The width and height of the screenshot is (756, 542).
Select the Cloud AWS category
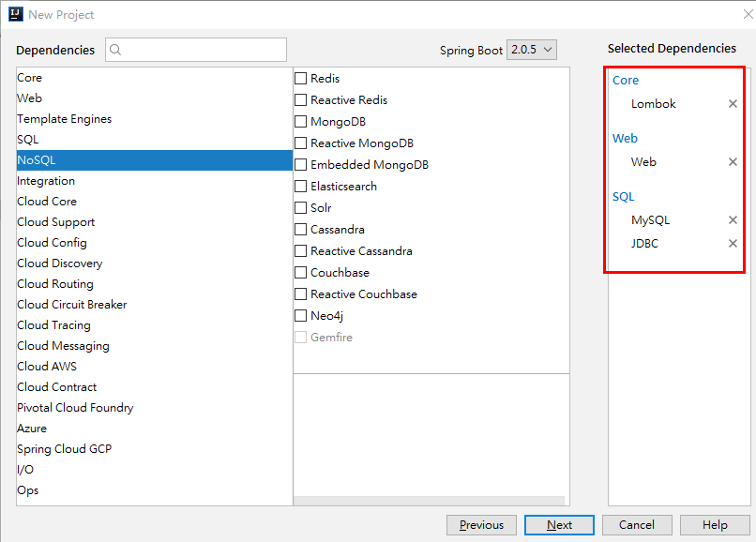(47, 366)
